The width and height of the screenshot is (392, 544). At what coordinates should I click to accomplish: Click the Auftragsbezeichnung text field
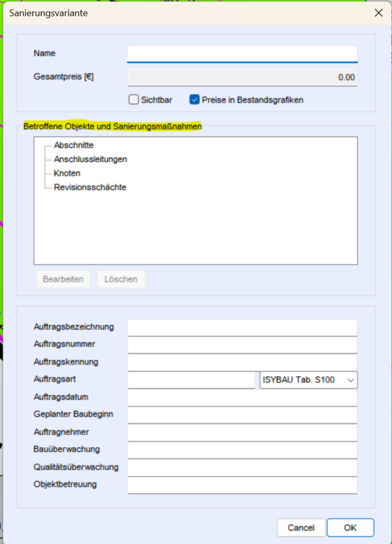242,327
